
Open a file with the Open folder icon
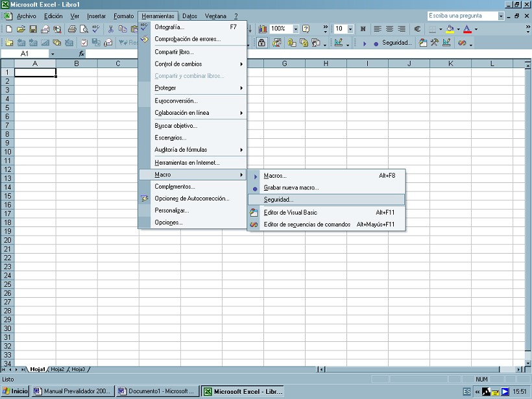(21, 29)
